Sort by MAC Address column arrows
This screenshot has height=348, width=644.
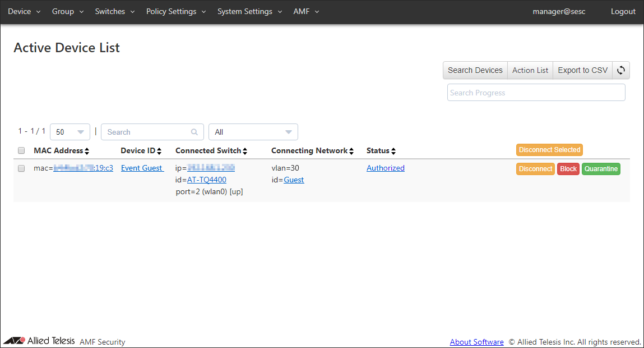[87, 151]
